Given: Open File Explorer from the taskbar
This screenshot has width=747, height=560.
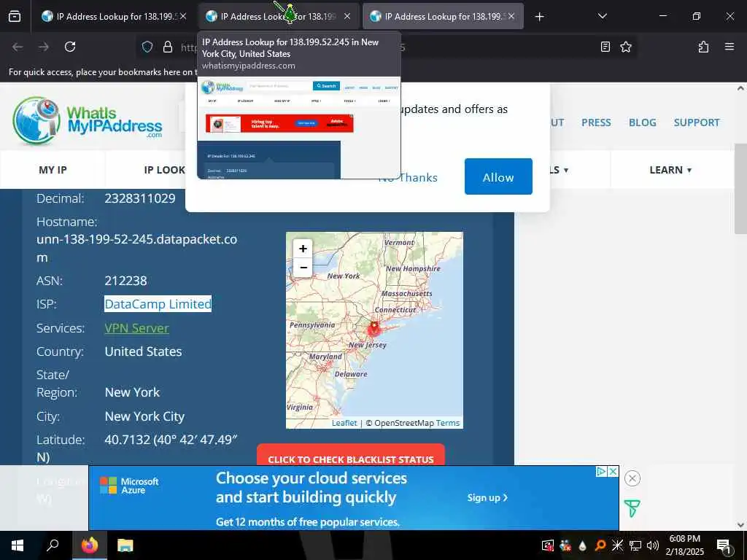Looking at the screenshot, I should (125, 545).
